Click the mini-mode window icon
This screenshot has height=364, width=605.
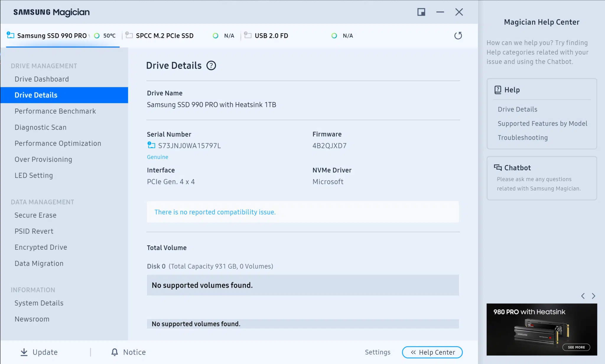coord(421,12)
